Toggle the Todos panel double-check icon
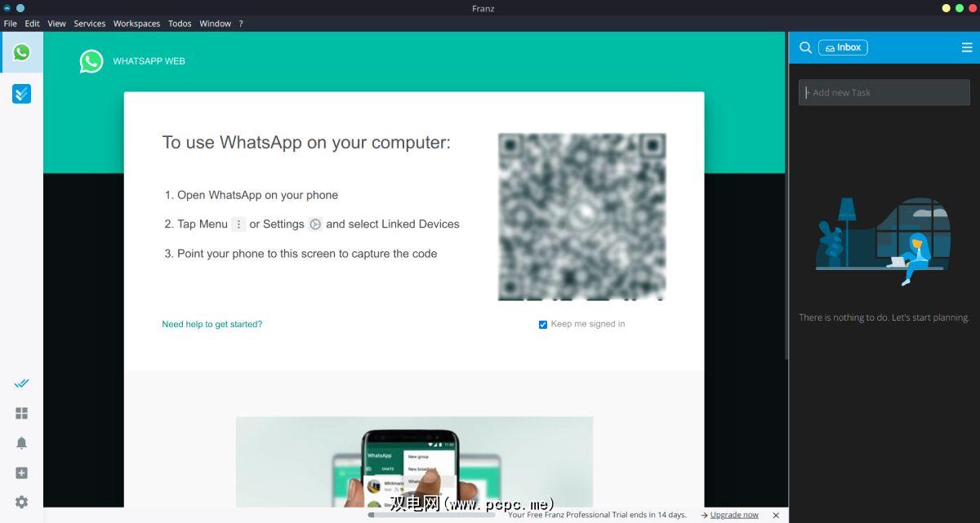 21,383
